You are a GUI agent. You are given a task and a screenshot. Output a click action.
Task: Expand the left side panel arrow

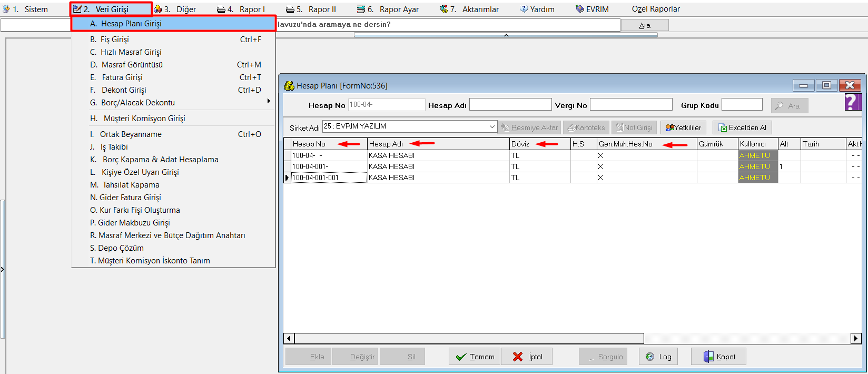pos(3,270)
